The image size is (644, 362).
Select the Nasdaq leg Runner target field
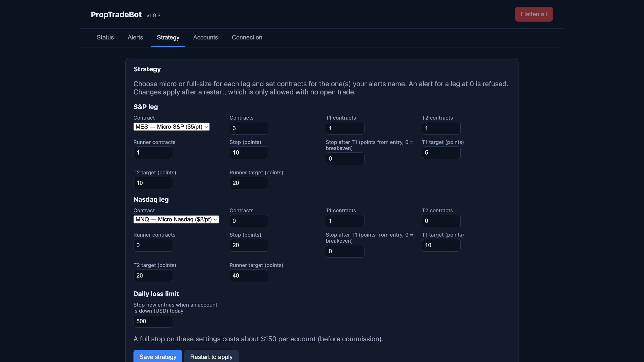249,276
